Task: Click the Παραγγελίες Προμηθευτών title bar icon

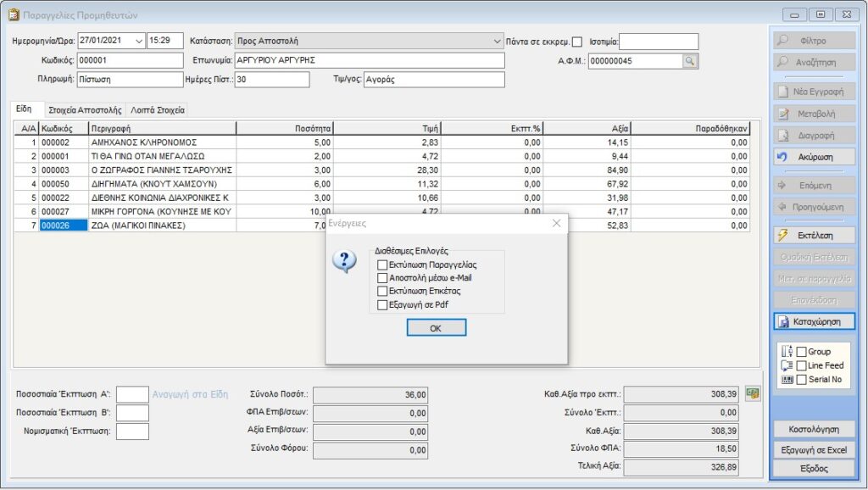Action: (x=14, y=15)
